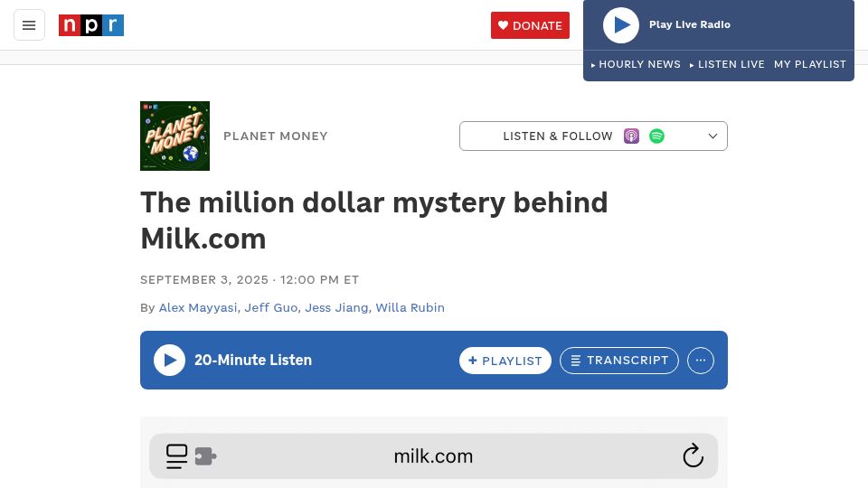Open My Playlist
This screenshot has width=868, height=488.
click(x=810, y=64)
